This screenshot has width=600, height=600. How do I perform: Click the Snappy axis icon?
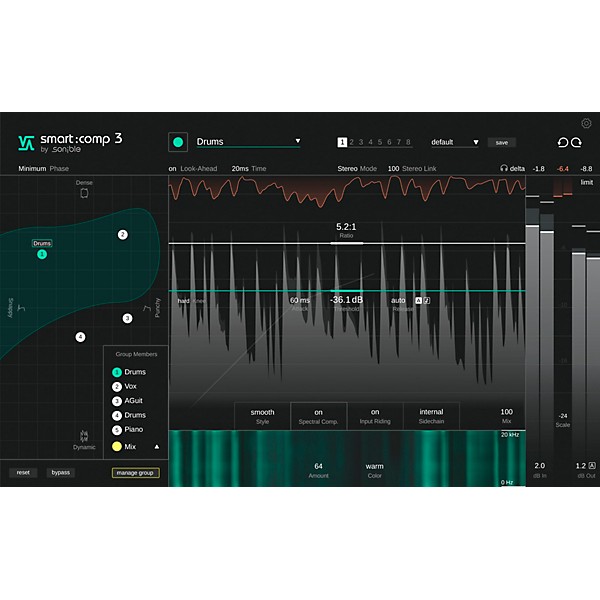tap(21, 308)
